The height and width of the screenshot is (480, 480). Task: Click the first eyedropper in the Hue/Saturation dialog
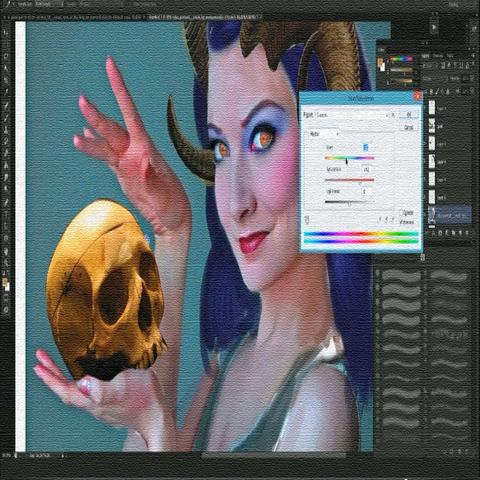(379, 220)
